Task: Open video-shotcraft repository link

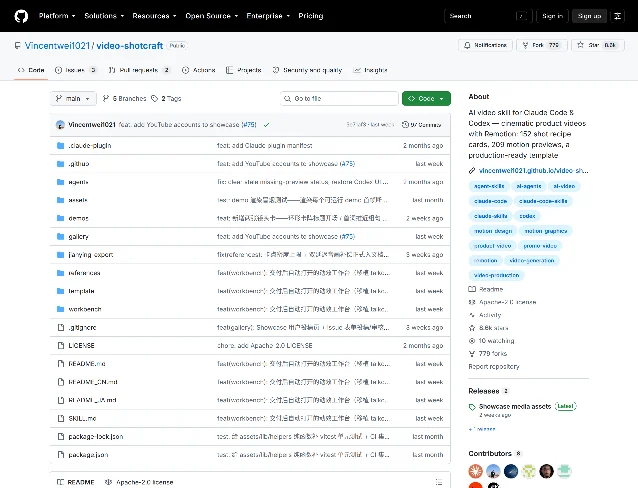Action: [129, 46]
